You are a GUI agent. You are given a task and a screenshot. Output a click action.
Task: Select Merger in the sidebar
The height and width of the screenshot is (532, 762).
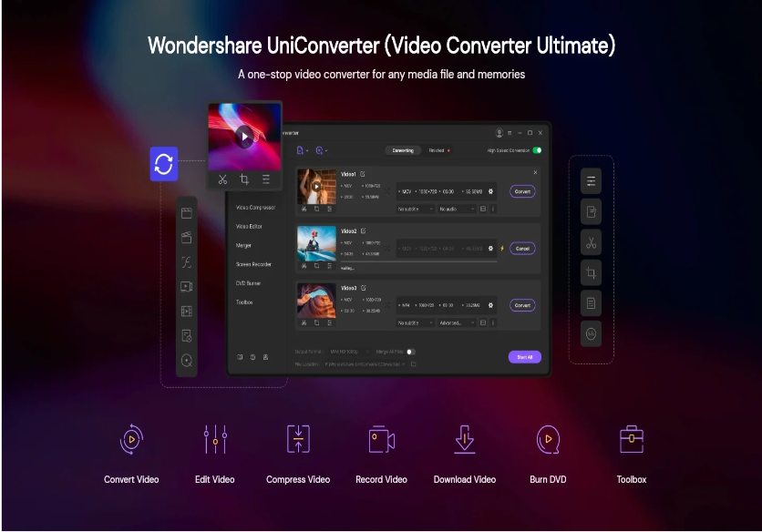coord(243,245)
